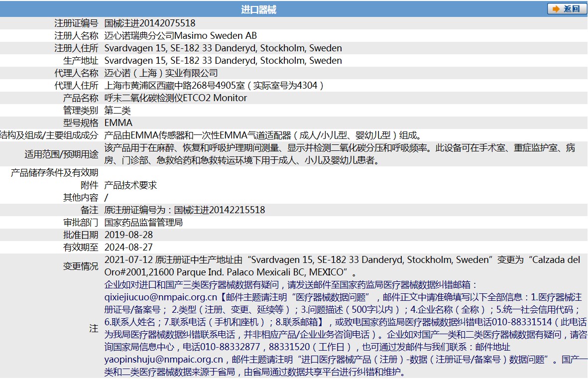Click model specification value EMMA
The width and height of the screenshot is (588, 379).
click(x=118, y=123)
